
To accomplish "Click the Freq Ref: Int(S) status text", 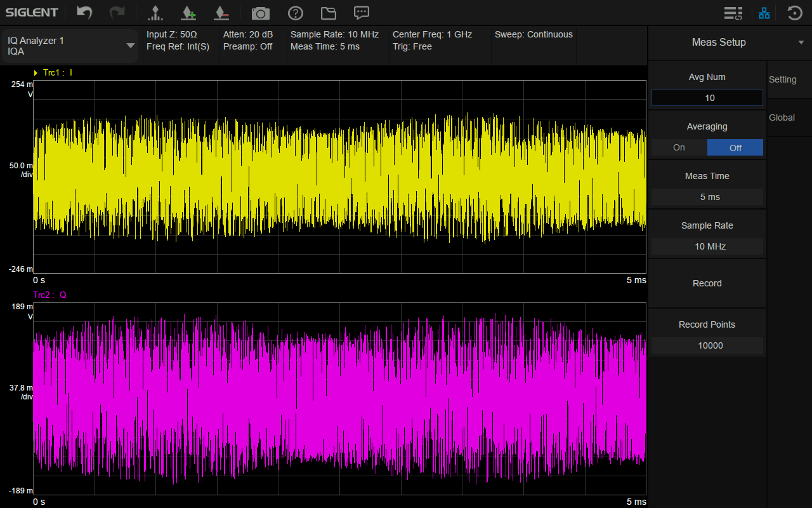I will click(x=178, y=46).
